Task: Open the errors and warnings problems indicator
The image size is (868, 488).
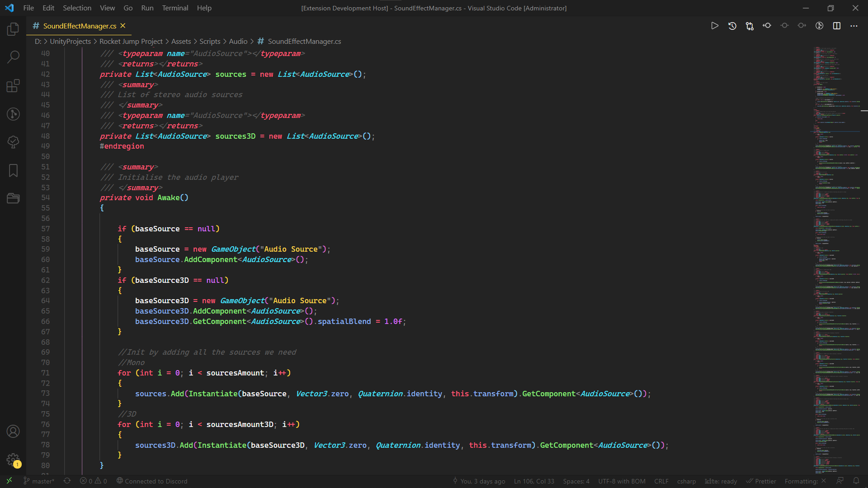Action: click(x=94, y=481)
